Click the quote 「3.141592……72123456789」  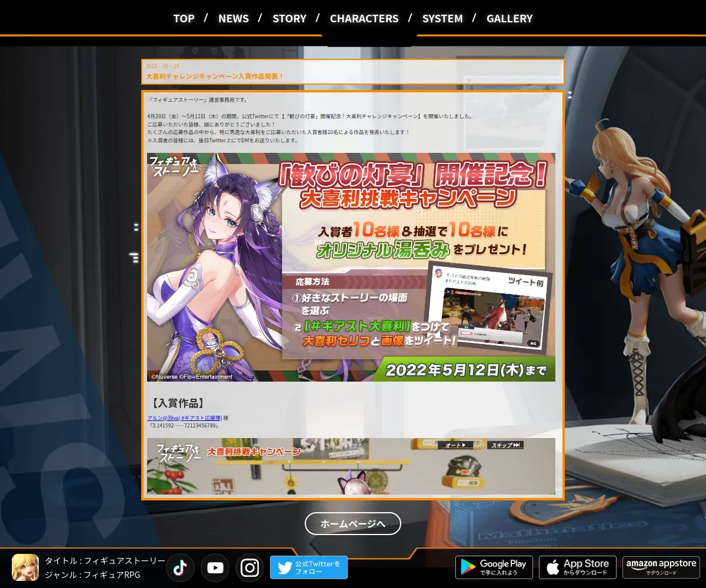[x=184, y=425]
